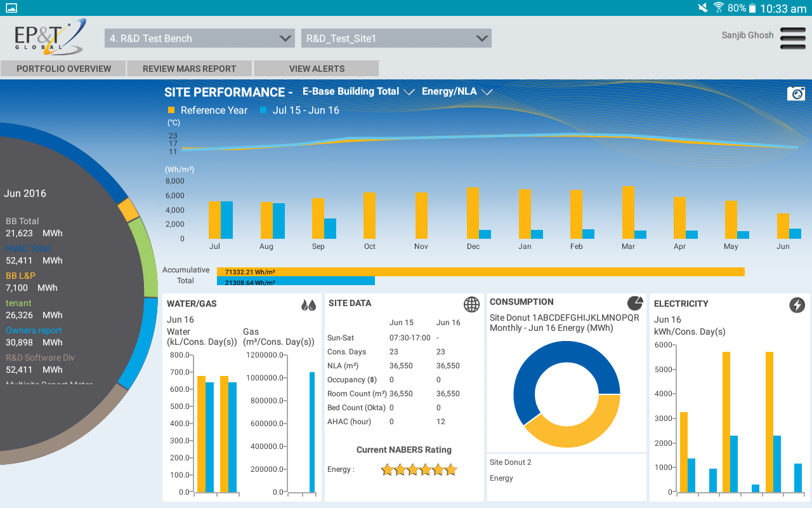Tap the muted sound status icon

[x=703, y=8]
